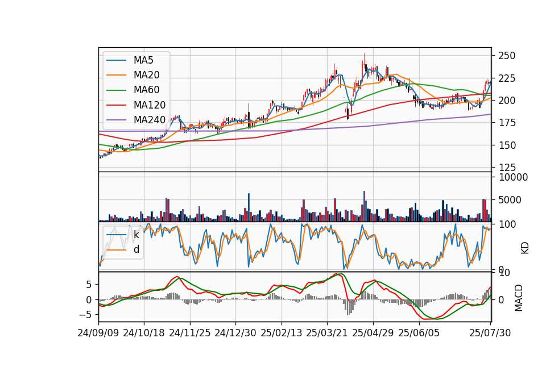Click the MA60 legend label
Viewport: 546px width, 392px height.
[146, 90]
